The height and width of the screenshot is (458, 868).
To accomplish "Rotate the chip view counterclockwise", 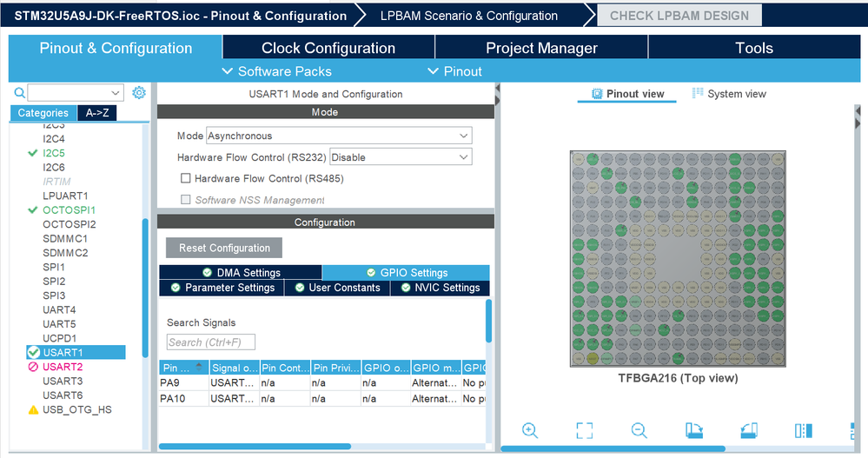I will coord(748,430).
